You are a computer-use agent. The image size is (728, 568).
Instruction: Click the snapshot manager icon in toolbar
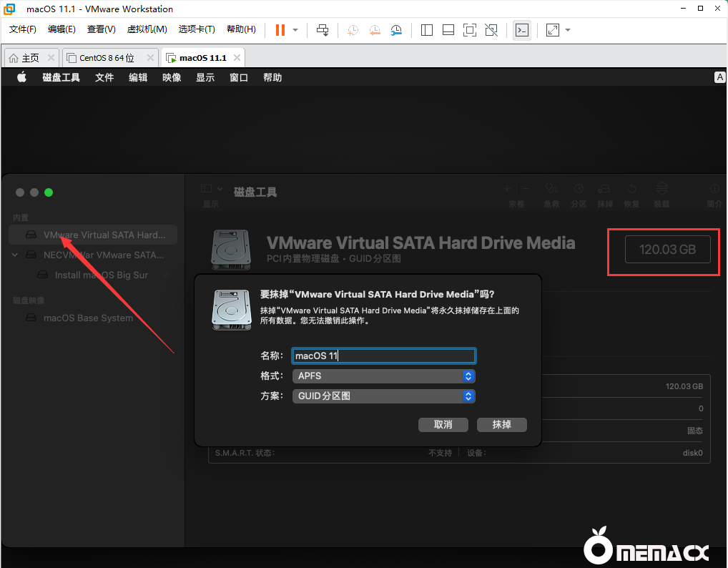click(x=396, y=30)
